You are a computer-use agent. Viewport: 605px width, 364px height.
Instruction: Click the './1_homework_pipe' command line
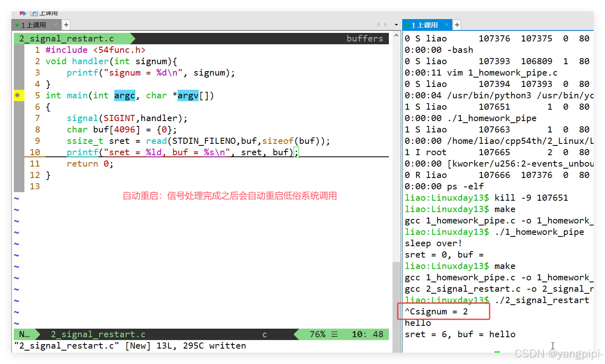click(x=539, y=232)
